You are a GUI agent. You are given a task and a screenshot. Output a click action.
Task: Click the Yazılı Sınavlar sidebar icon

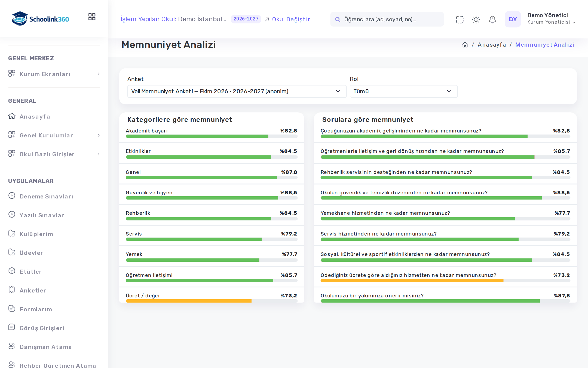[12, 214]
